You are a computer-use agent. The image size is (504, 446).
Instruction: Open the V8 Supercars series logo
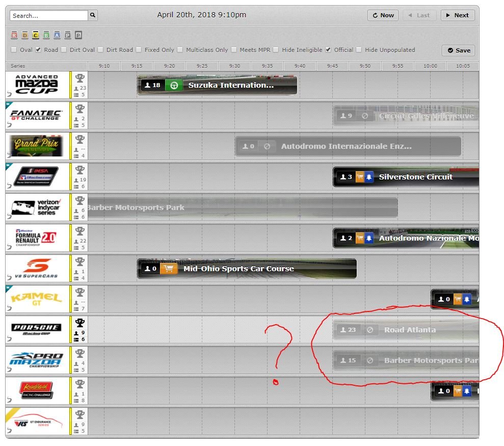pyautogui.click(x=37, y=269)
